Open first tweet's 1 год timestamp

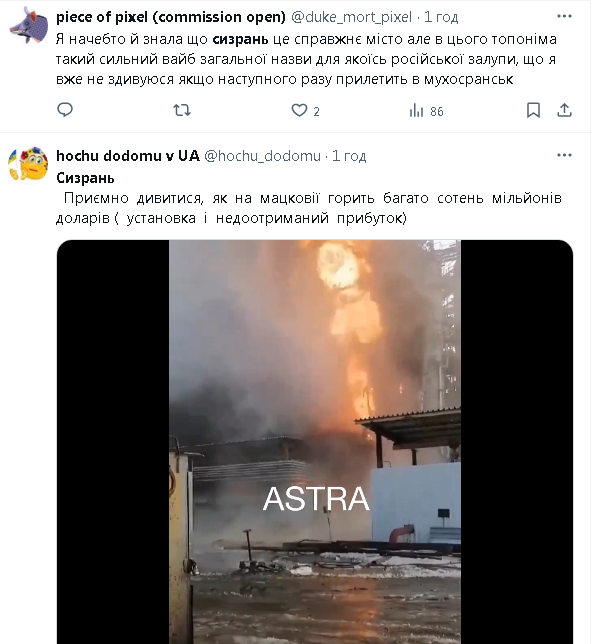(x=441, y=17)
